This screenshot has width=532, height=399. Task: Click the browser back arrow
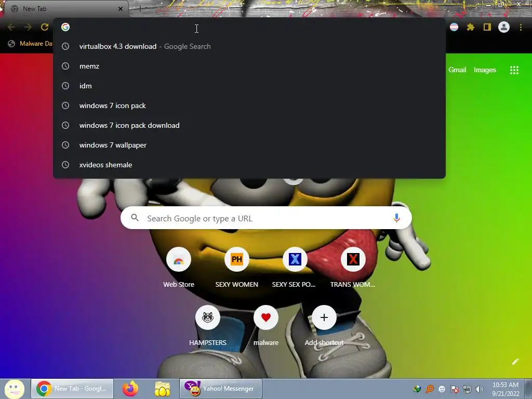coord(11,27)
